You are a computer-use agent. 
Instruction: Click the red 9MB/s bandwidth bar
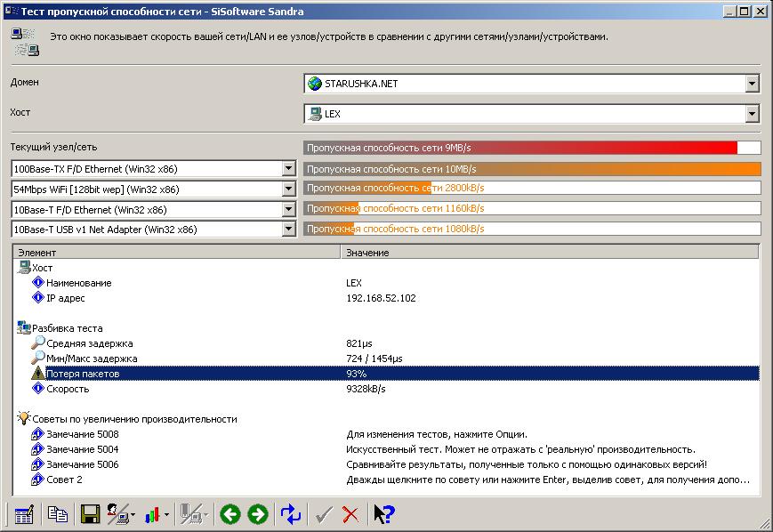(520, 148)
